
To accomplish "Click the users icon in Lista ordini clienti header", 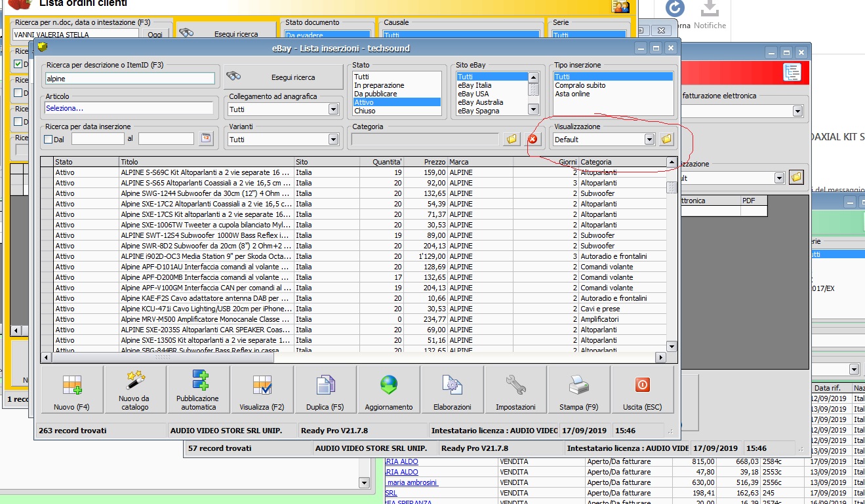I will [x=620, y=6].
